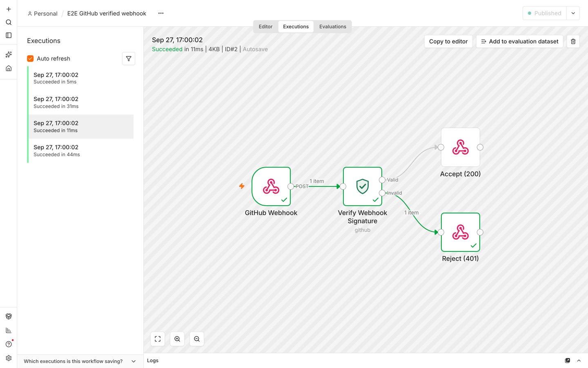Open the Personal breadcrumb link

42,13
